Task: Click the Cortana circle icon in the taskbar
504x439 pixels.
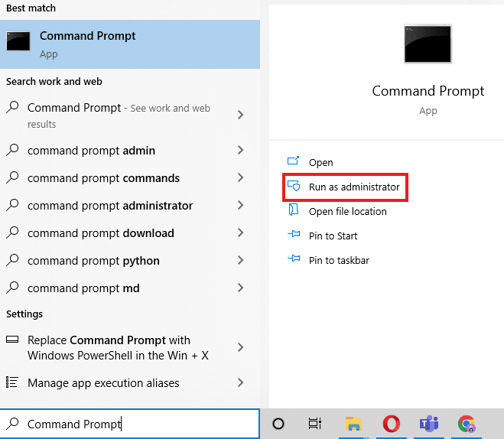Action: (x=278, y=424)
